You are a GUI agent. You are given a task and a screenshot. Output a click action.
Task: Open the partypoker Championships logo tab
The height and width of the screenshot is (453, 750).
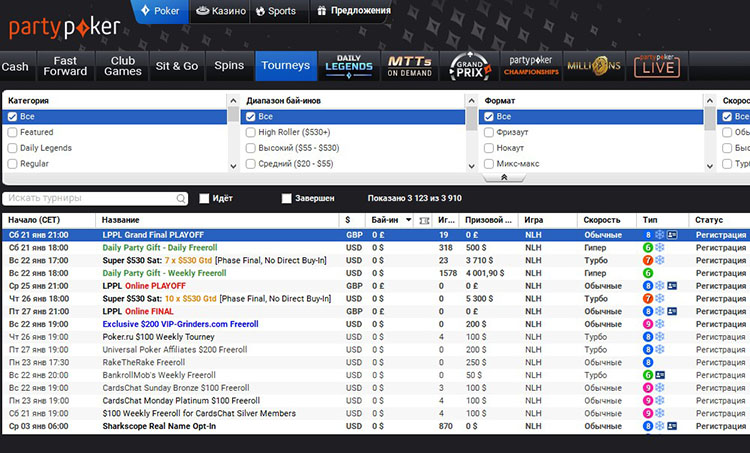tap(530, 66)
